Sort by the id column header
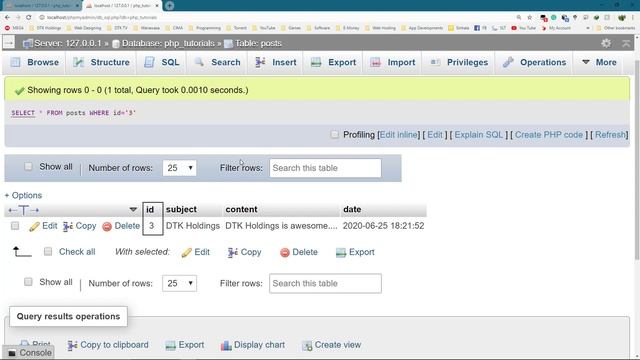The height and width of the screenshot is (360, 640). [150, 209]
